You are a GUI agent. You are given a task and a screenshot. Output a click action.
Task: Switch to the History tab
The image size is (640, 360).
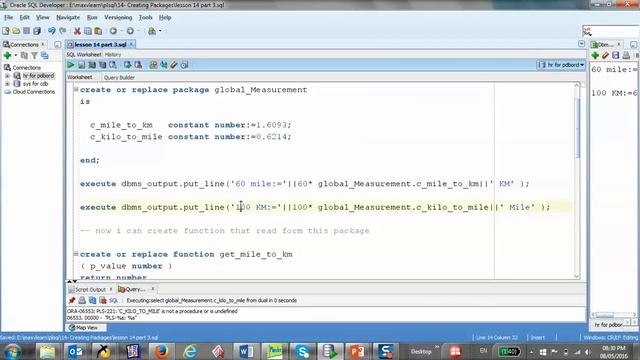(113, 55)
